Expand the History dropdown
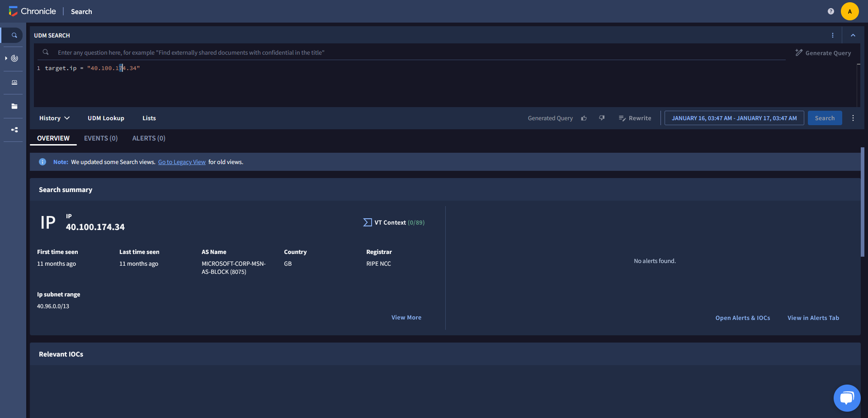Image resolution: width=868 pixels, height=418 pixels. [54, 118]
